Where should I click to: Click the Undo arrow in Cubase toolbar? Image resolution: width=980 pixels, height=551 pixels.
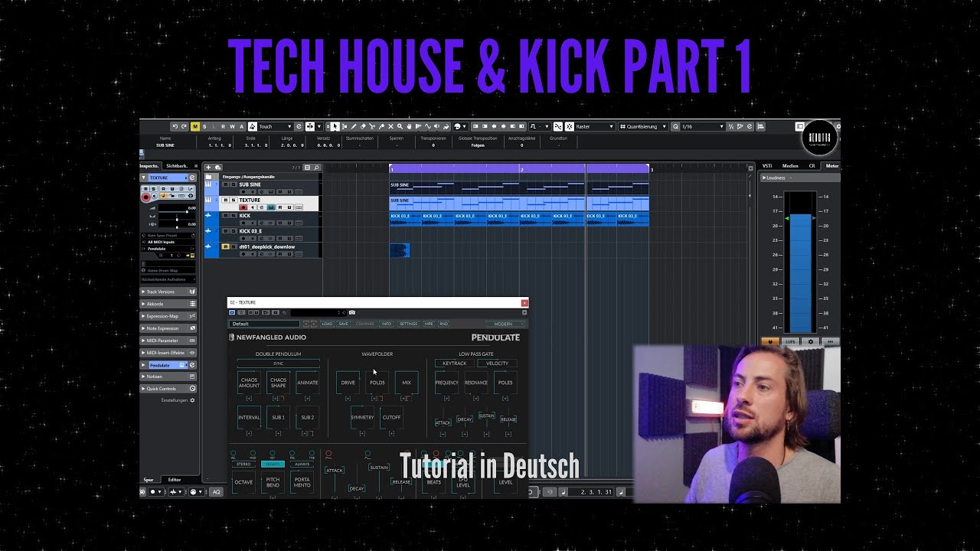coord(175,126)
